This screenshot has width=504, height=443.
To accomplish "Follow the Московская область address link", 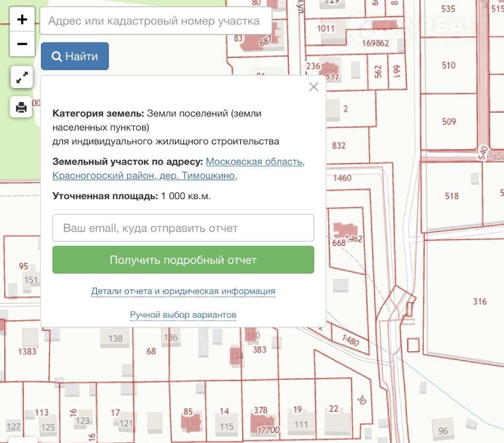I will point(255,161).
